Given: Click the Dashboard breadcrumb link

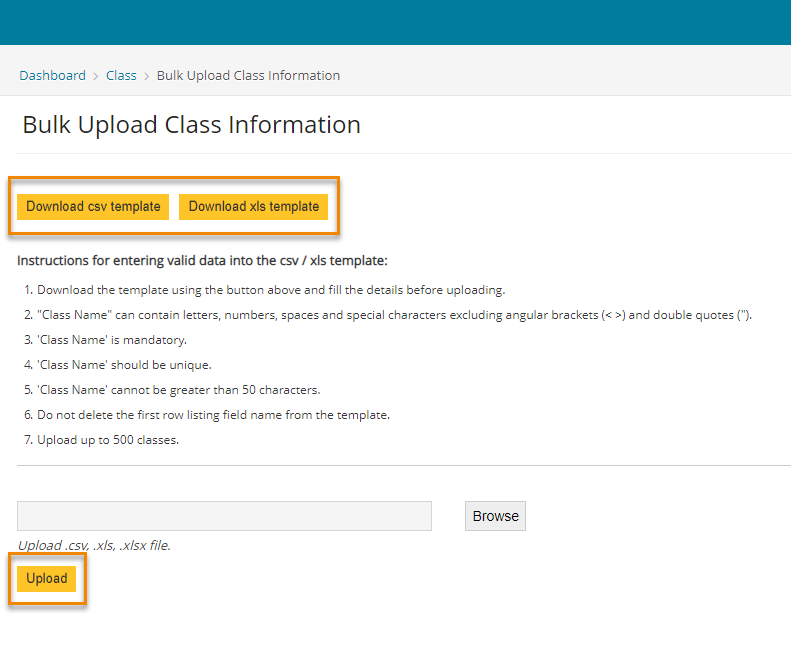Looking at the screenshot, I should (x=52, y=75).
